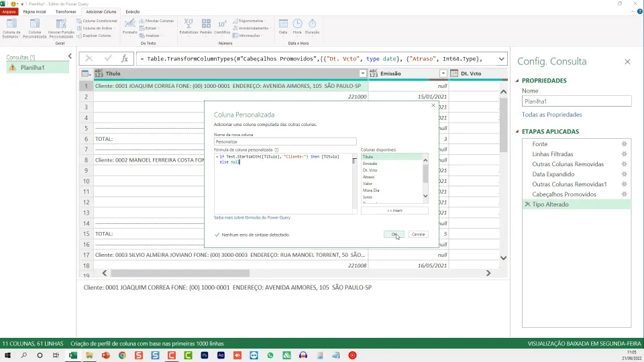Collapse the Consultas pane chevron
Image resolution: width=644 pixels, height=362 pixels.
click(x=70, y=56)
